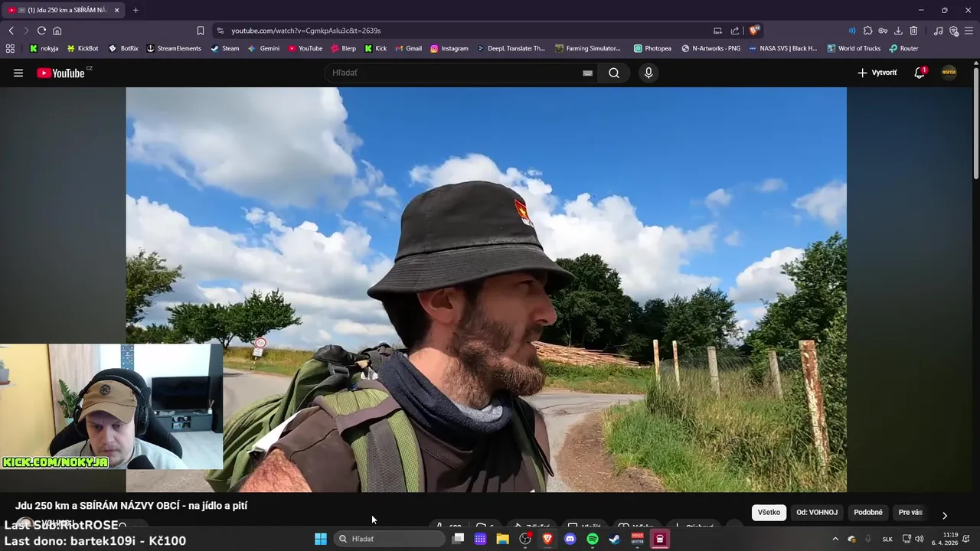Open YouTube notifications bell

(x=920, y=73)
